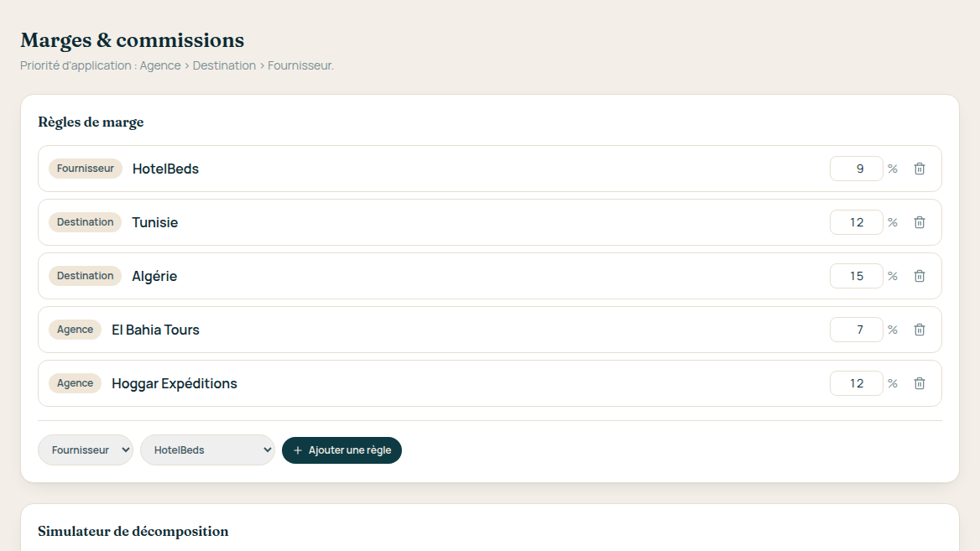Click the Règles de marge heading

click(91, 122)
